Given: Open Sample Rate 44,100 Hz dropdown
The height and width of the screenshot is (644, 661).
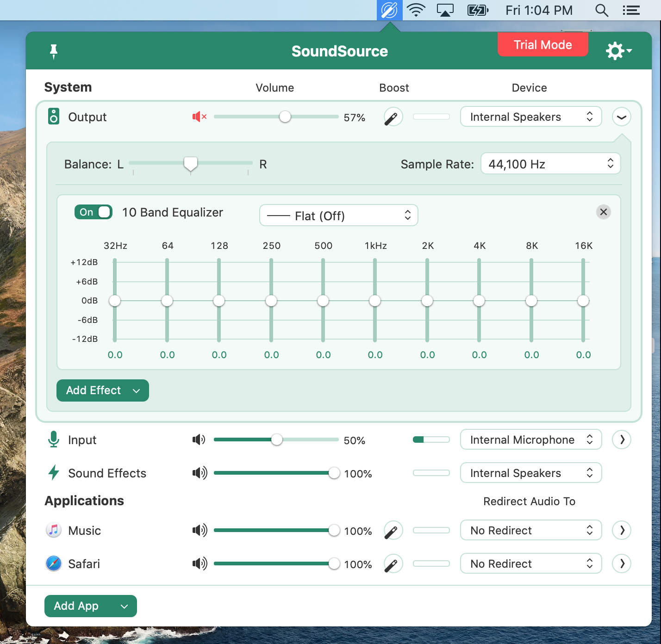Looking at the screenshot, I should tap(551, 164).
